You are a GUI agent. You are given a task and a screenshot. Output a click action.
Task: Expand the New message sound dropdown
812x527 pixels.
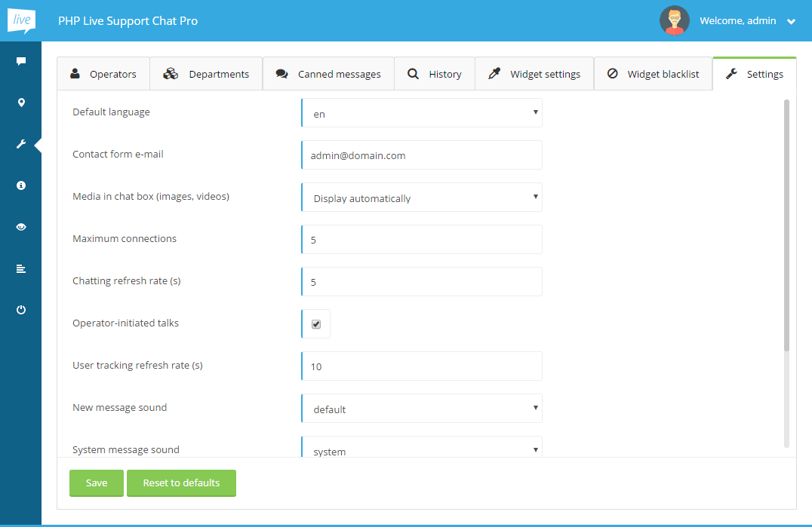[x=422, y=409]
